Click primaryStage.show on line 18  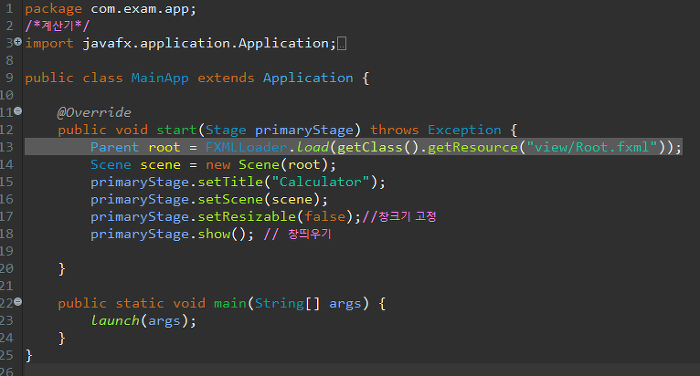(x=160, y=234)
